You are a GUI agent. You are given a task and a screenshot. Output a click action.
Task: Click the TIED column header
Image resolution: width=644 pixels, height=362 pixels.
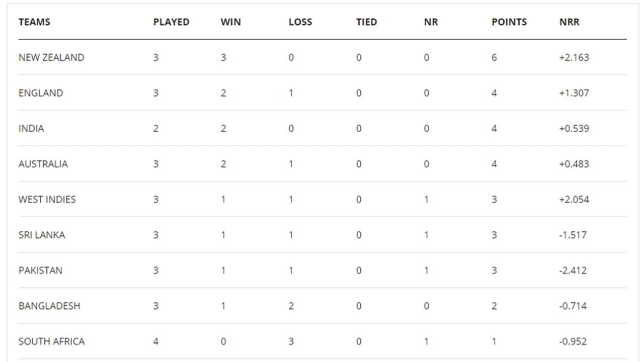366,22
